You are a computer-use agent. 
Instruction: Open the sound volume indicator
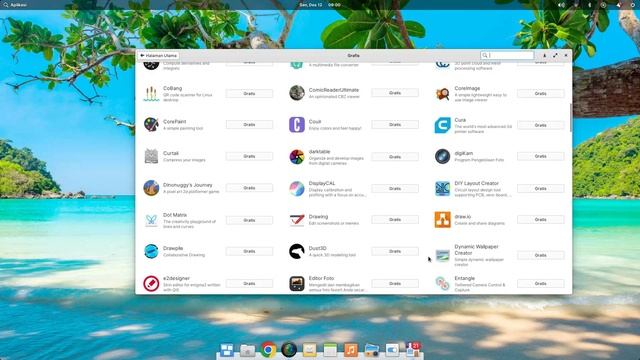(x=561, y=5)
